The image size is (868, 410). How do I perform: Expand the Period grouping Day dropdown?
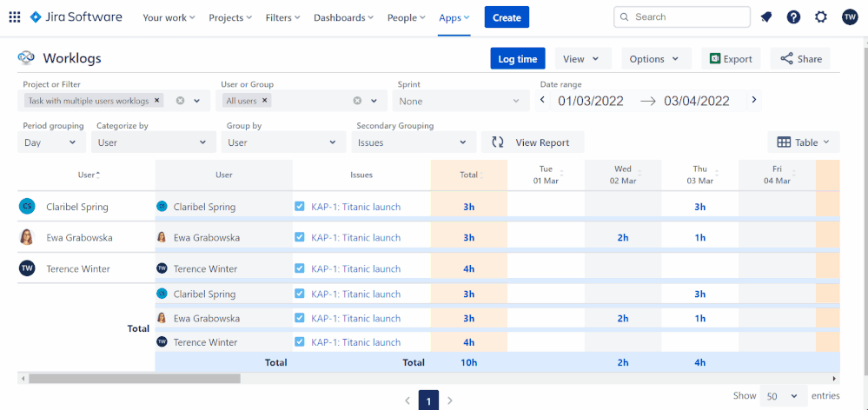[x=52, y=142]
